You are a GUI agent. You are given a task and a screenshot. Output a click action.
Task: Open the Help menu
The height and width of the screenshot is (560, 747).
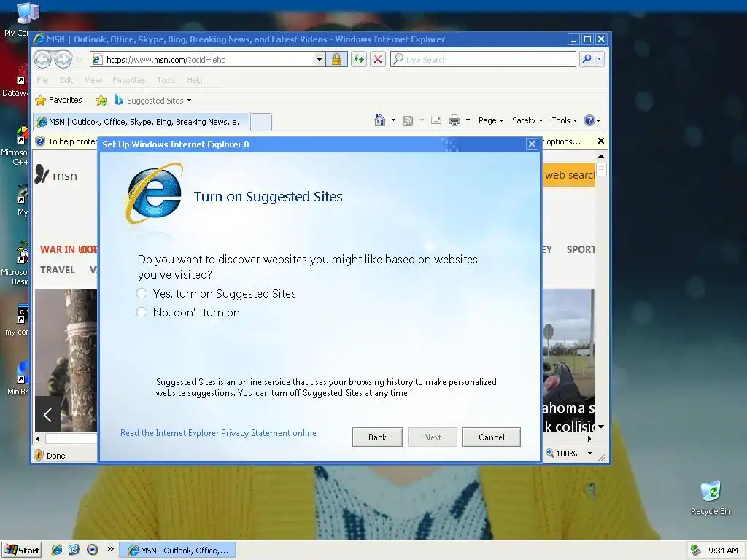[x=194, y=80]
